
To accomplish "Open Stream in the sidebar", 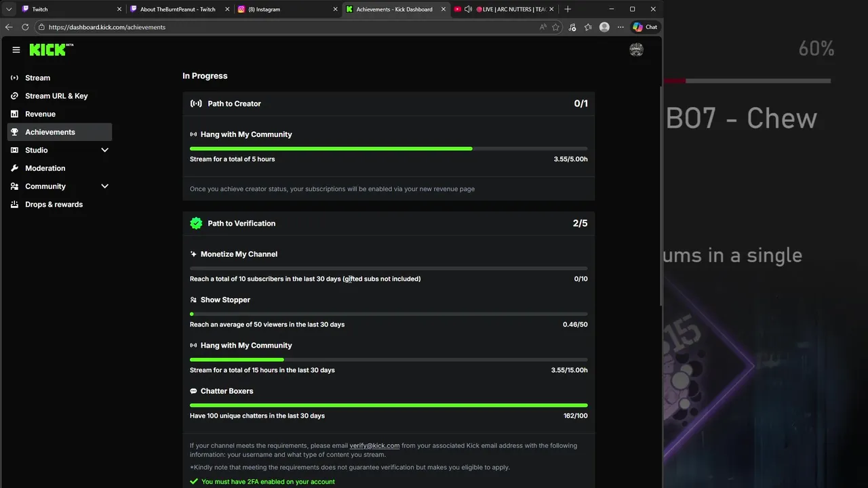I will [x=60, y=78].
